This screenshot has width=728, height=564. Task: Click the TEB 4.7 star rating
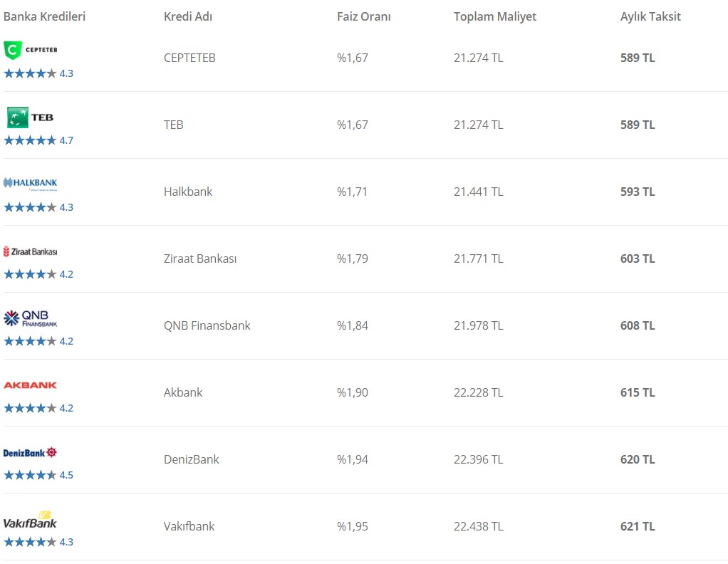38,140
